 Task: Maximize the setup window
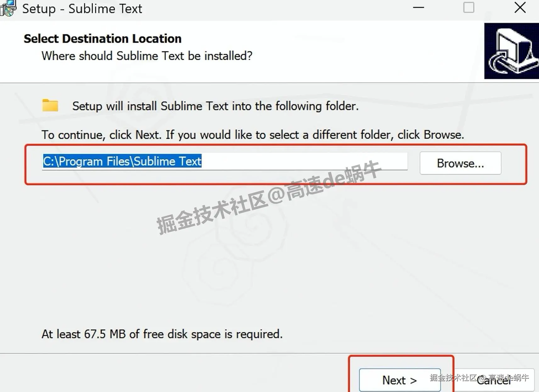[469, 8]
